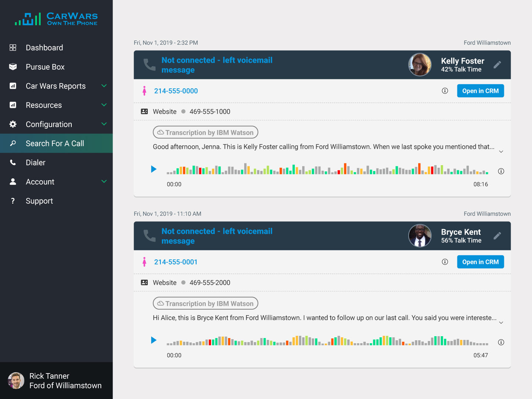This screenshot has height=399, width=532.
Task: Edit Bryce Kent call with pencil icon
Action: [497, 236]
